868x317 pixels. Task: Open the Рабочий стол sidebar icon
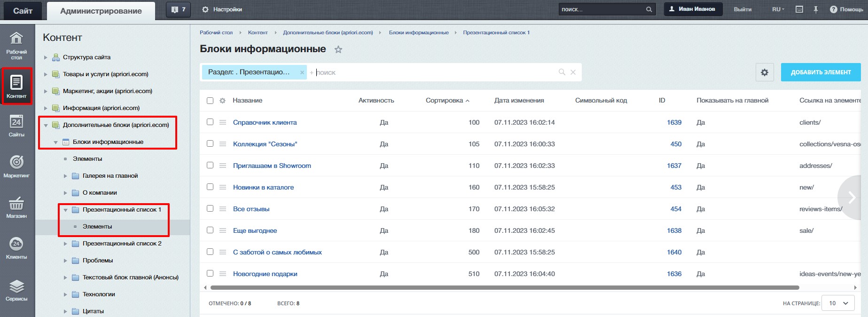click(16, 45)
